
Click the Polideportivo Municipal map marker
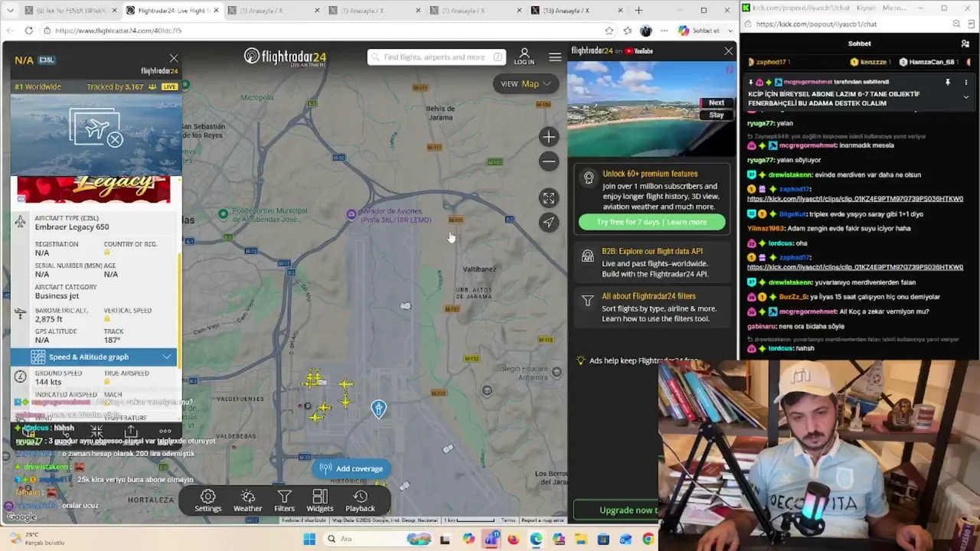[223, 214]
